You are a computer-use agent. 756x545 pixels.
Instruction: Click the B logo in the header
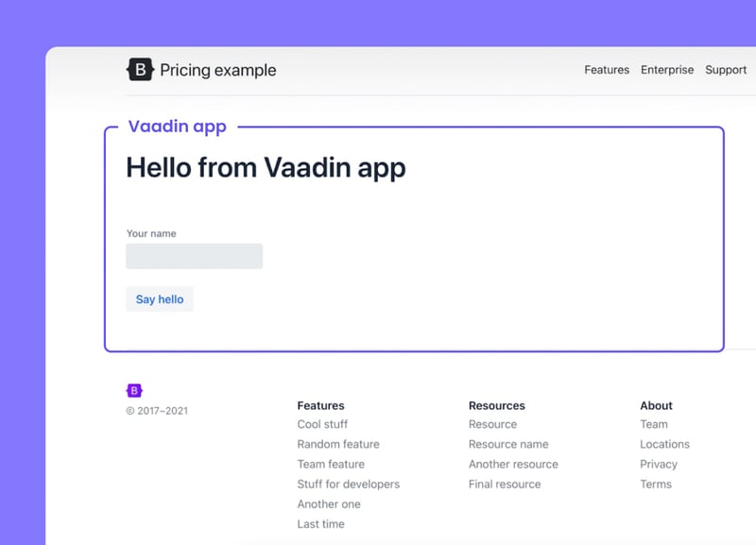click(x=139, y=68)
